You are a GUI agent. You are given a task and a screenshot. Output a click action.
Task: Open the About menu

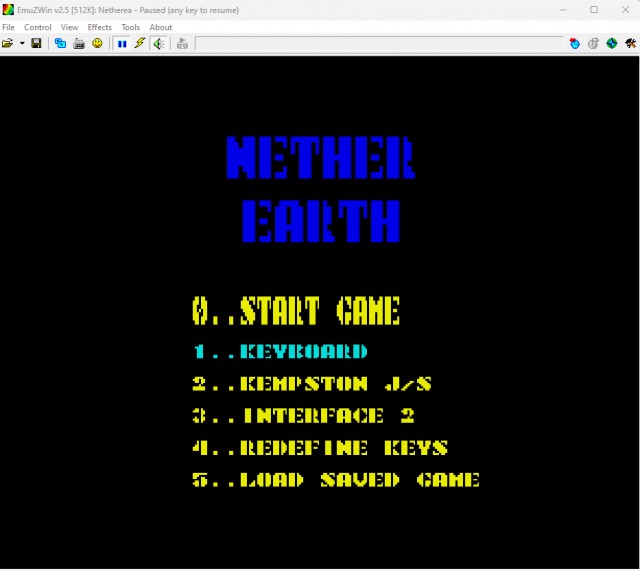pyautogui.click(x=160, y=27)
